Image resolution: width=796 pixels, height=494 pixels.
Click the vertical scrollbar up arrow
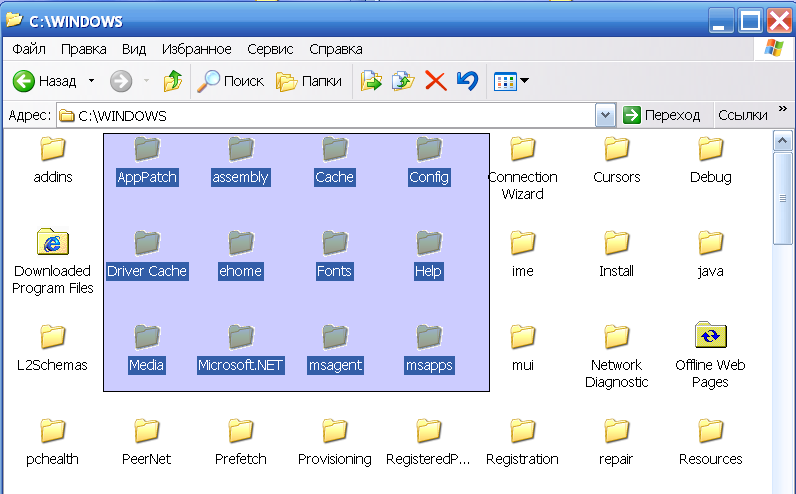coord(782,141)
